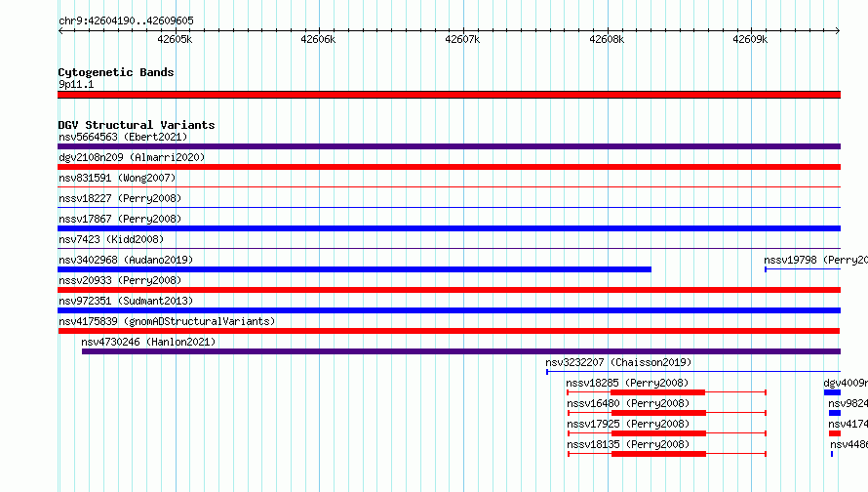Open variant nsv5664563 (Ebert2021) label
Viewport: 868px width, 492px height.
pos(123,137)
